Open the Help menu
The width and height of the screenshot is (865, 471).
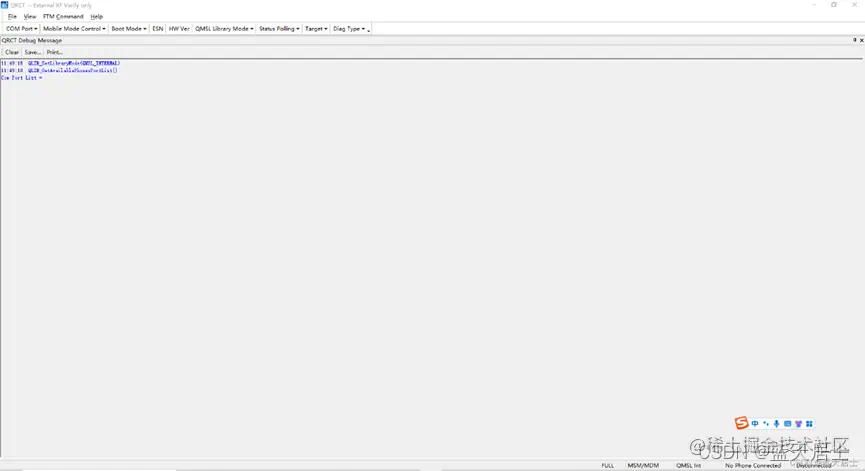(x=97, y=17)
